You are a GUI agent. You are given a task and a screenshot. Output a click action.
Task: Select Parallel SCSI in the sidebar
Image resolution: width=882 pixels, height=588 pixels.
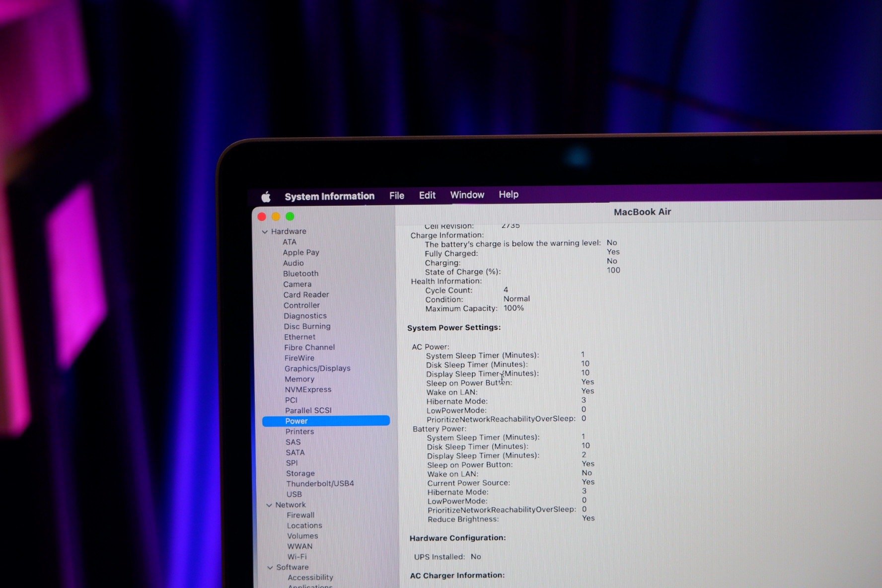tap(308, 410)
